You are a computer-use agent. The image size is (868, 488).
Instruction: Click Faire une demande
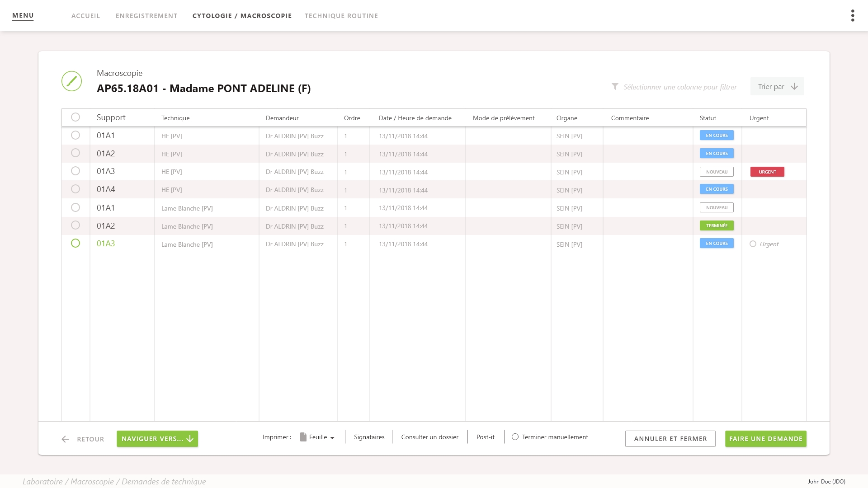(766, 439)
